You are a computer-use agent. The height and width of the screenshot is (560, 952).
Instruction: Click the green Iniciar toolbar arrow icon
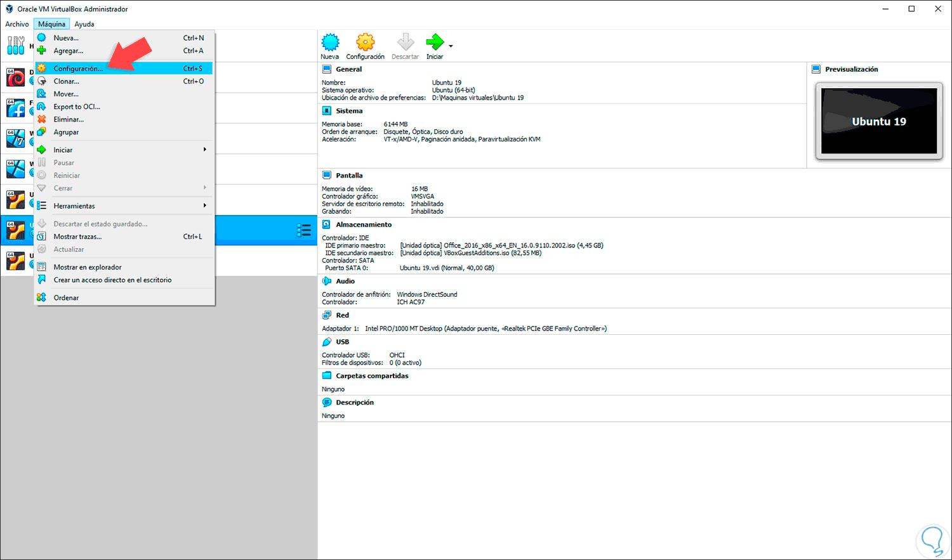pyautogui.click(x=435, y=42)
